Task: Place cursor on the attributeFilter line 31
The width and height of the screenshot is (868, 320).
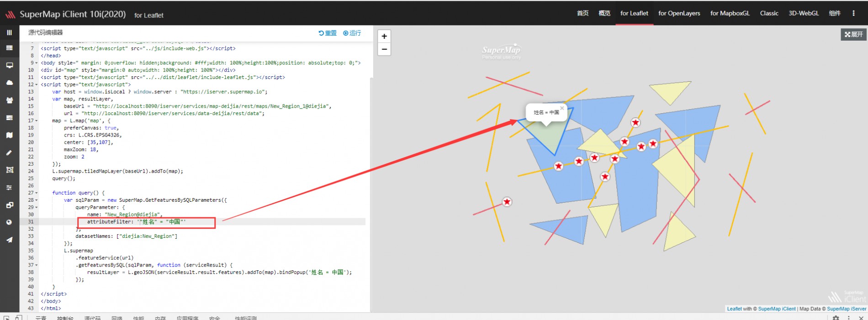Action: tap(136, 222)
